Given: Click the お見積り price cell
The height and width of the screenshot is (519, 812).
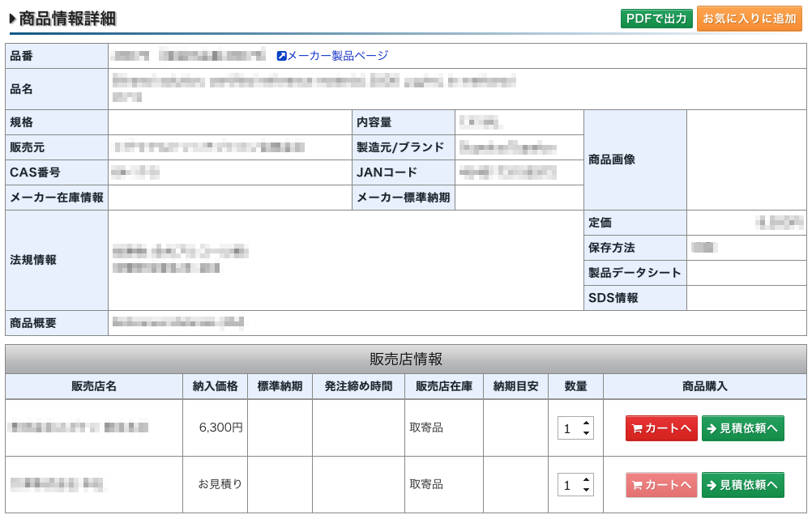Looking at the screenshot, I should coord(215,484).
